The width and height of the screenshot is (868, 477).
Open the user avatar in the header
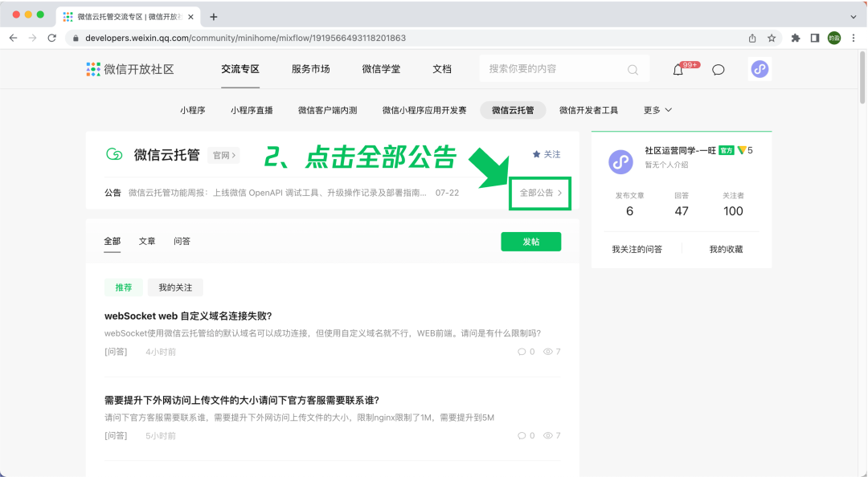tap(759, 69)
